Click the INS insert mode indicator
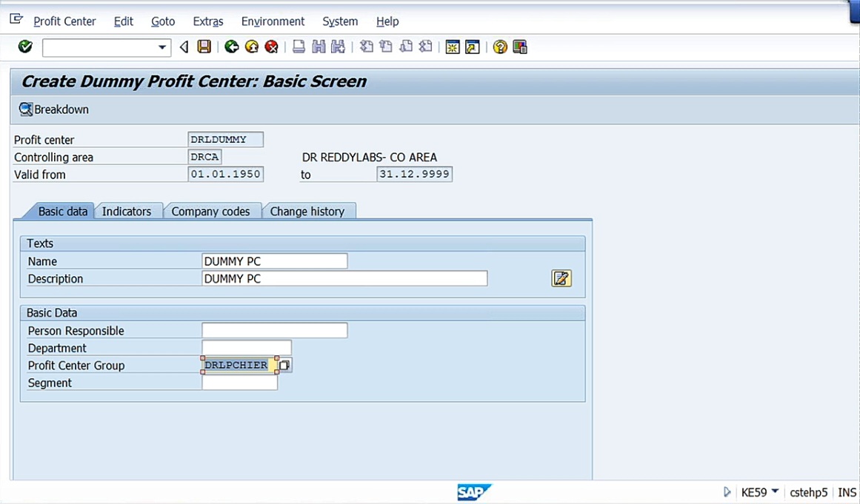The width and height of the screenshot is (860, 504). pos(847,492)
